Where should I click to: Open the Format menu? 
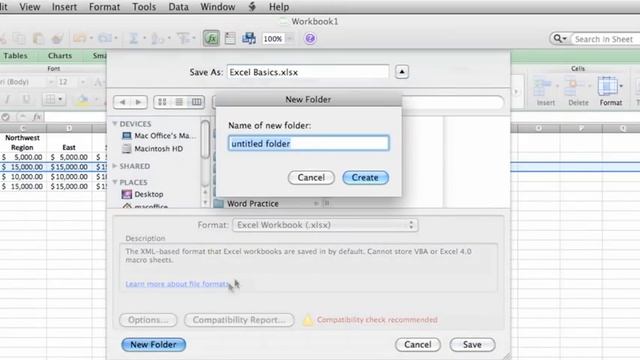tap(104, 7)
